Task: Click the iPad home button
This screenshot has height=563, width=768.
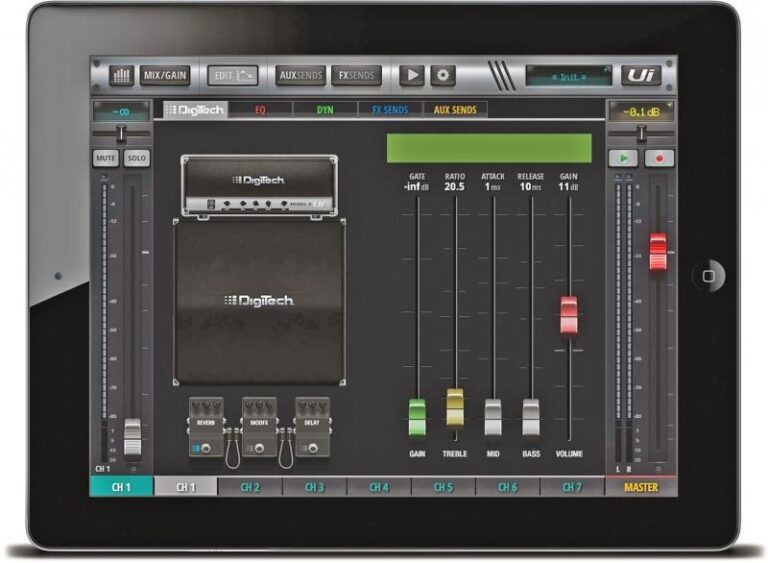Action: tap(708, 276)
